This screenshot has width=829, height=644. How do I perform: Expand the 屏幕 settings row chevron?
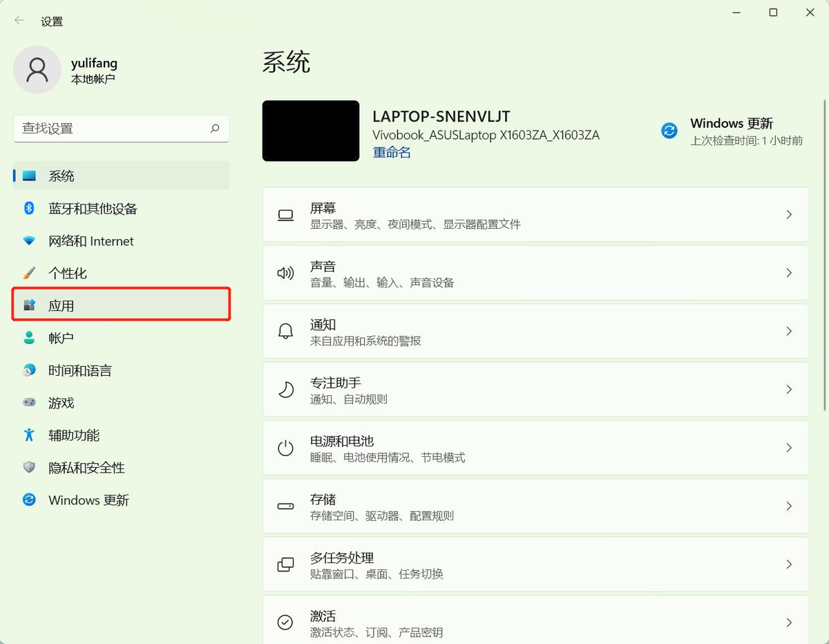[788, 214]
